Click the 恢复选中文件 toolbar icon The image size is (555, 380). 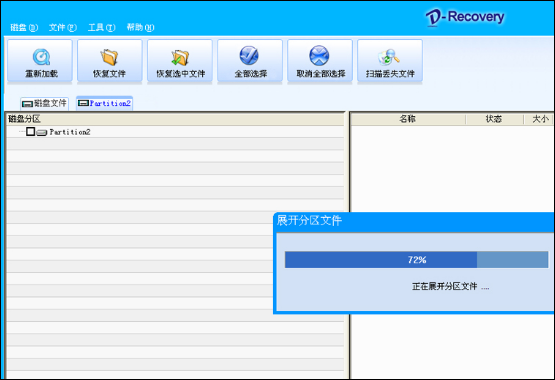pyautogui.click(x=180, y=57)
